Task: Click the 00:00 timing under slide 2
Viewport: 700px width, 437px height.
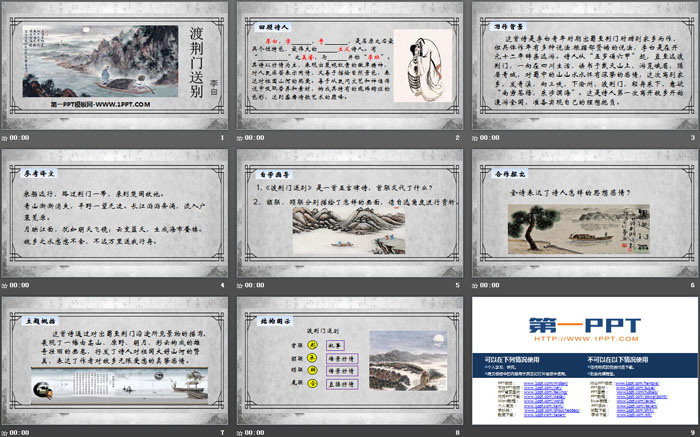Action: point(254,138)
